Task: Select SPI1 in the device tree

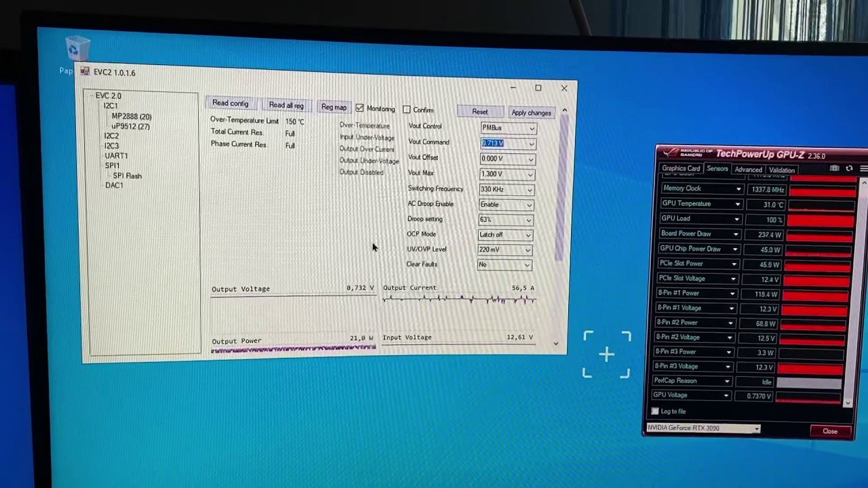Action: pyautogui.click(x=112, y=165)
